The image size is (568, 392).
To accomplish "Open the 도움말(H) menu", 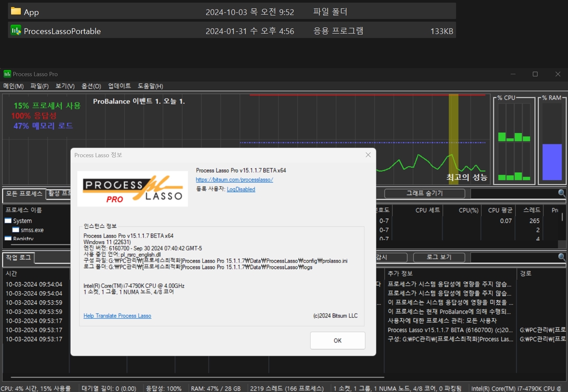I will click(x=150, y=86).
